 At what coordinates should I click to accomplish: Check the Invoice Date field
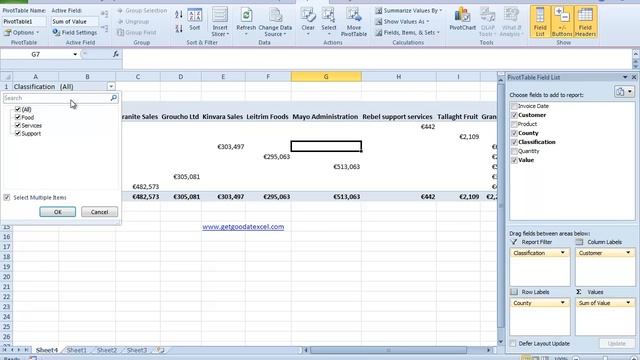coord(514,106)
